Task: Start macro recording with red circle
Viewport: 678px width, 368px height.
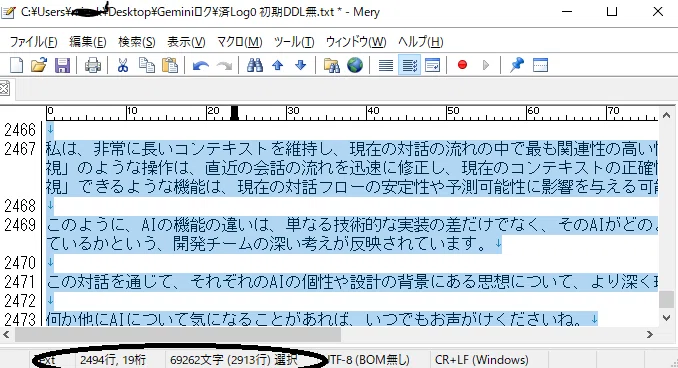Action: pos(462,65)
